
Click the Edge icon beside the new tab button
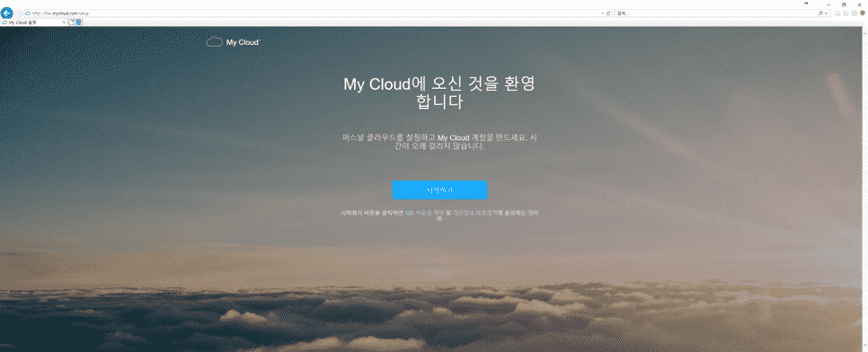[x=79, y=22]
